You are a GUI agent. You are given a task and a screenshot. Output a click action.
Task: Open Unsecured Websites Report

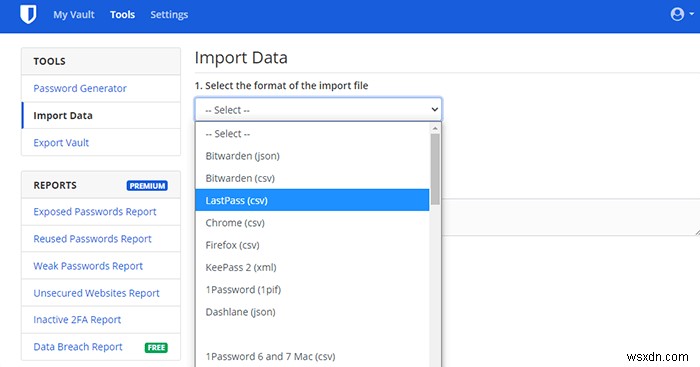point(96,293)
